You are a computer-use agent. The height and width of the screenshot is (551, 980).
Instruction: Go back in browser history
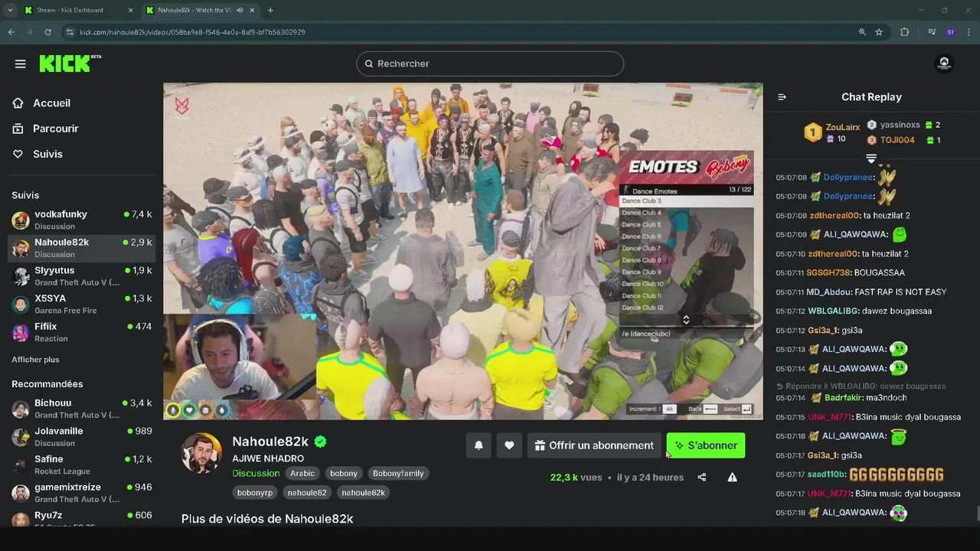pyautogui.click(x=11, y=32)
